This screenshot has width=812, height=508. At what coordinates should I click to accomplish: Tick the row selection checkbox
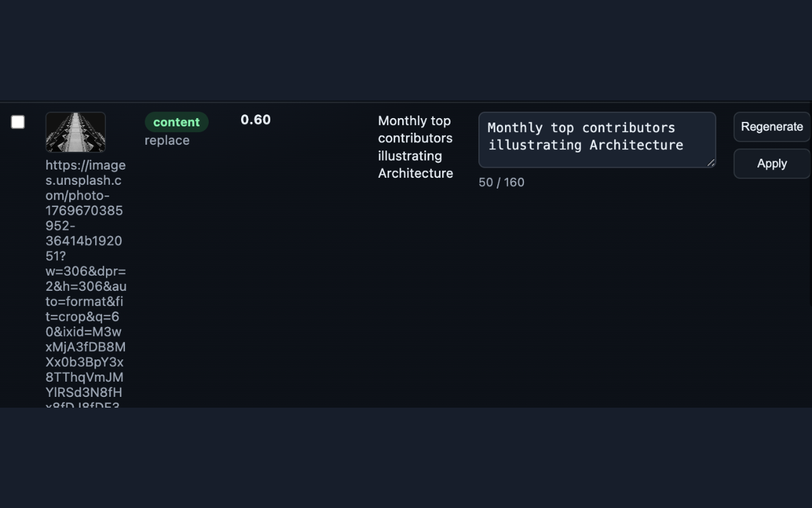point(18,122)
